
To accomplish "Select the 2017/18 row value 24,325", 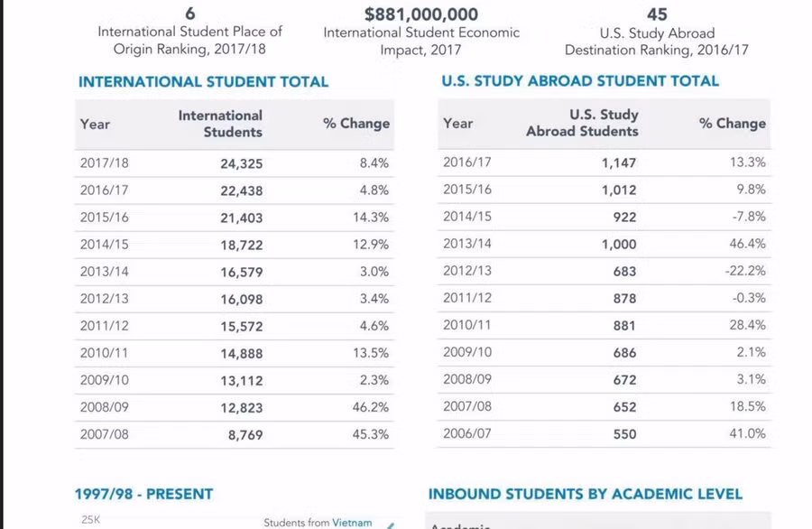I will coord(241,163).
